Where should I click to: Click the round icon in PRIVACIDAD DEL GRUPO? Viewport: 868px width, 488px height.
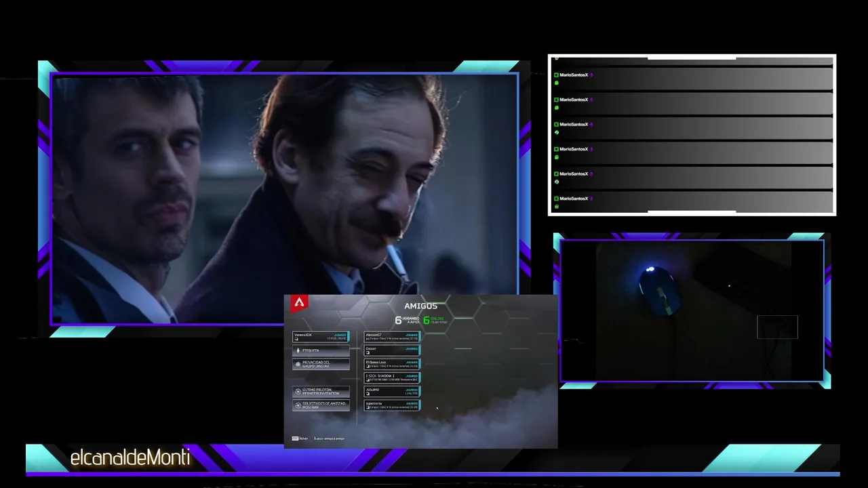(298, 364)
